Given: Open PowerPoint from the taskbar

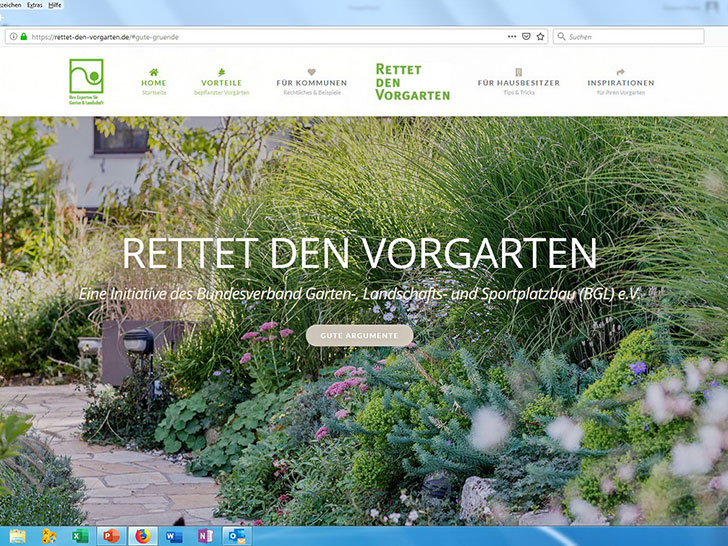Looking at the screenshot, I should pyautogui.click(x=111, y=536).
